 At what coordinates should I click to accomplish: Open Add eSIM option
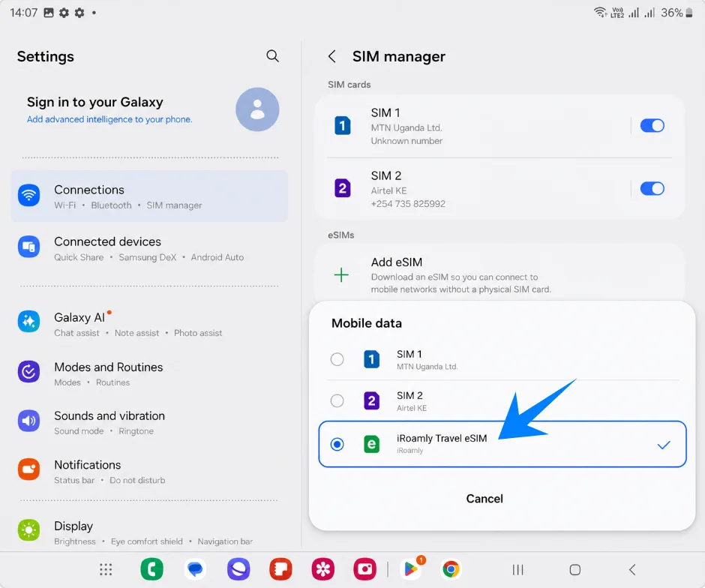pyautogui.click(x=500, y=274)
